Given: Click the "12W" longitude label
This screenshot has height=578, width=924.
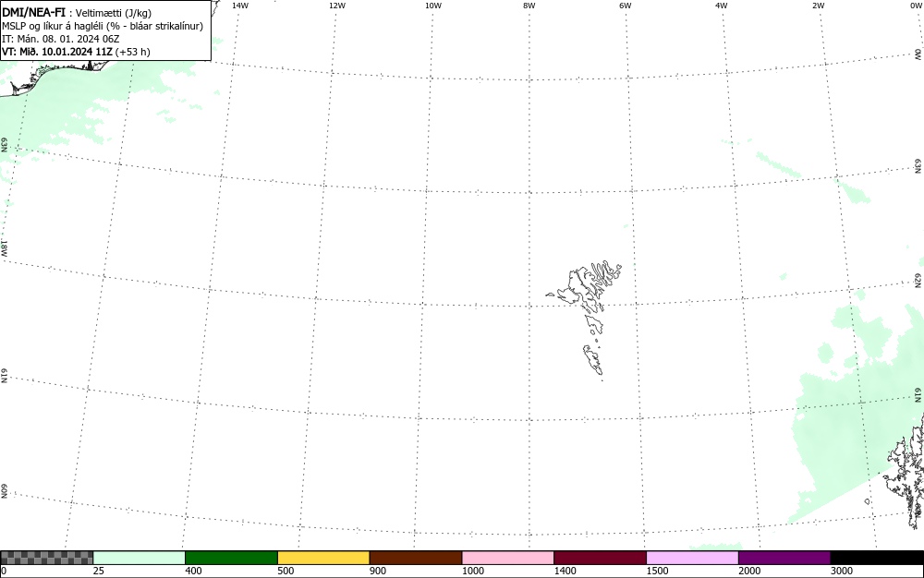Looking at the screenshot, I should 337,6.
